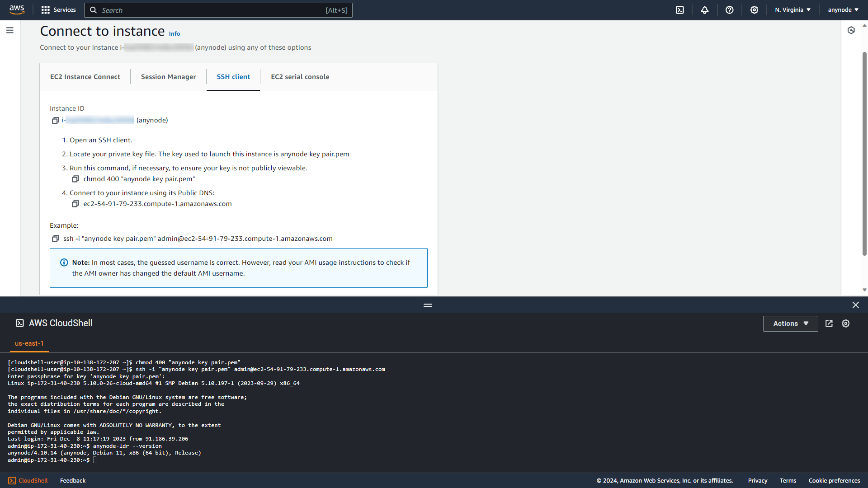The image size is (868, 488).
Task: Copy the Public DNS address
Action: [x=75, y=204]
